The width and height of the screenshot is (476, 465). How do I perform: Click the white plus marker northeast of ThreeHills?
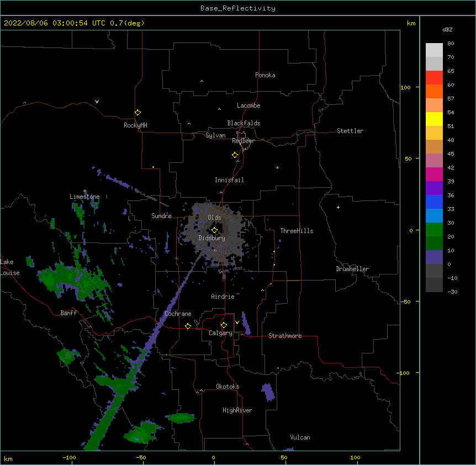pyautogui.click(x=338, y=207)
